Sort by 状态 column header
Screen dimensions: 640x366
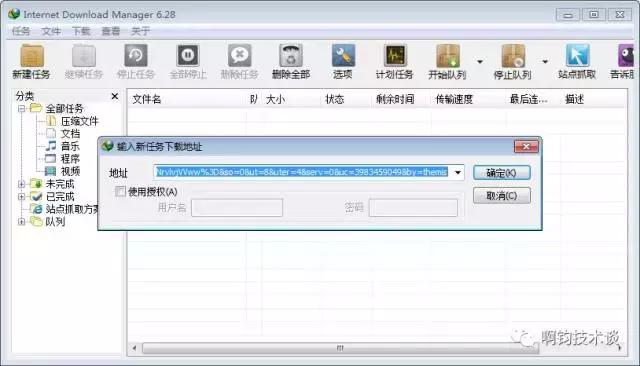click(335, 99)
